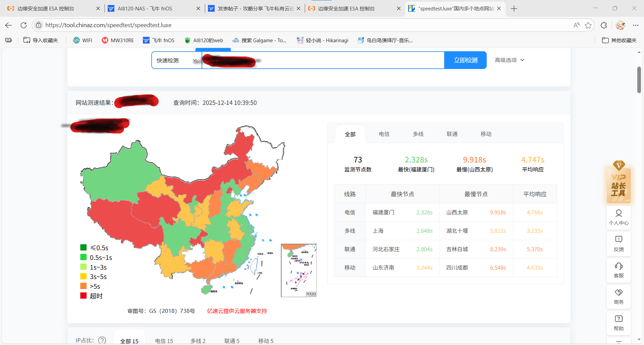This screenshot has width=644, height=345.
Task: Expand the 快速检测 mode dropdown
Action: (176, 60)
